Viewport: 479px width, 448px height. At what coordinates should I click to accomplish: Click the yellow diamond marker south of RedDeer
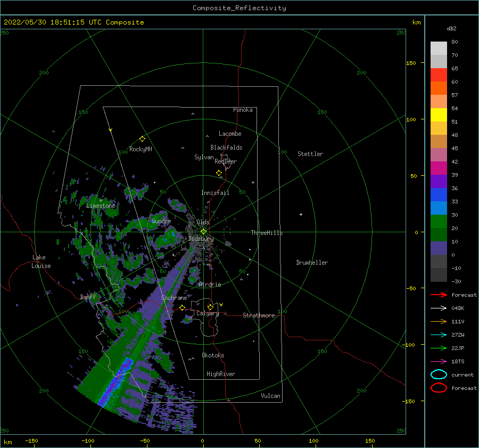click(219, 173)
